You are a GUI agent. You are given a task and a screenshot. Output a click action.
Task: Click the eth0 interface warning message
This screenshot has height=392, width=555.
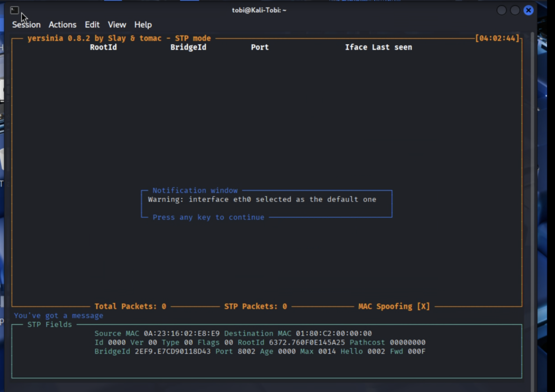[262, 200]
